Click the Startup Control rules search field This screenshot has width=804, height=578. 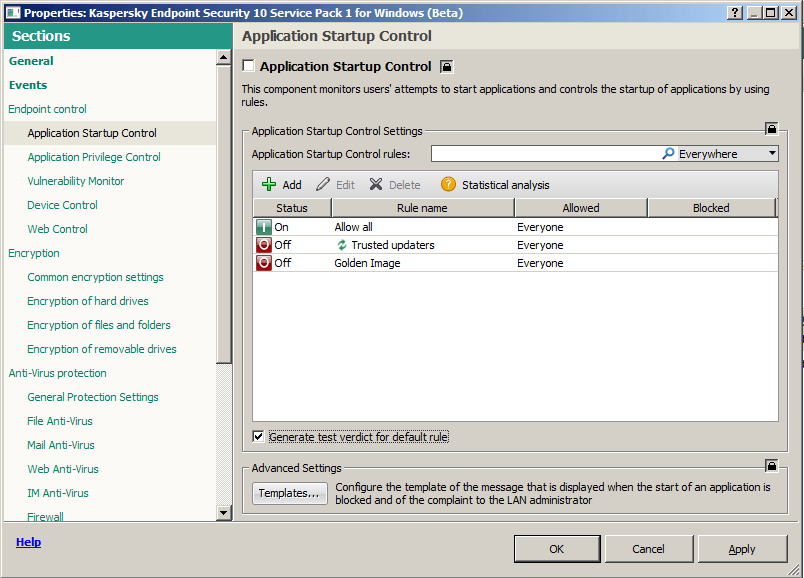tap(546, 153)
